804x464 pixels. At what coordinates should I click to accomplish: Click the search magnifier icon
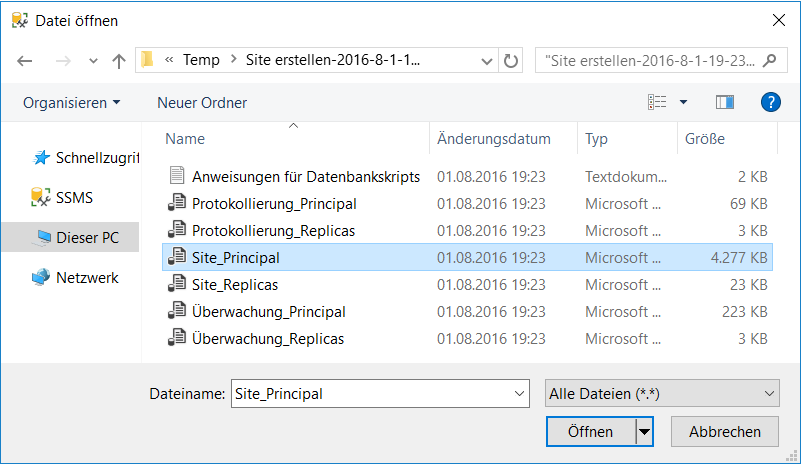click(769, 60)
